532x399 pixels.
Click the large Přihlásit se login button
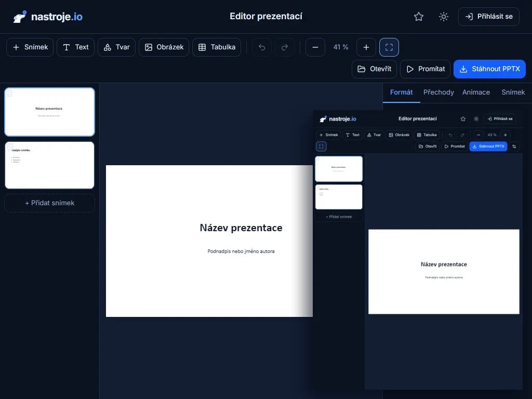pos(488,17)
